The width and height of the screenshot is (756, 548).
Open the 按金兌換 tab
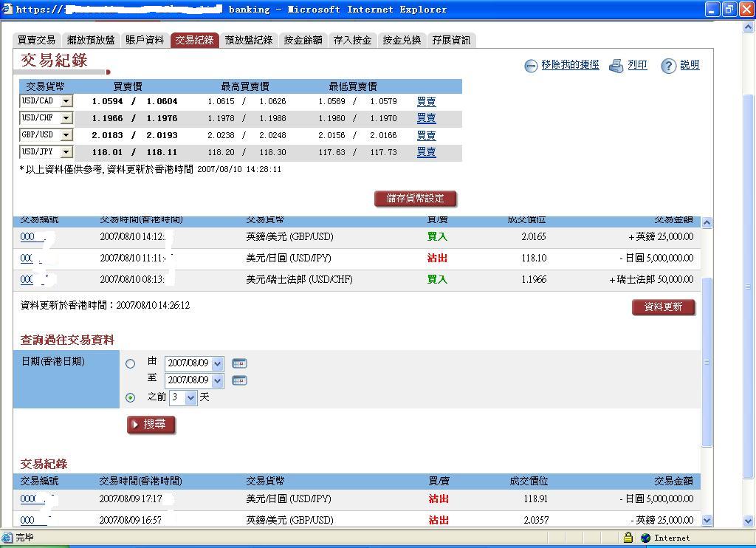[x=402, y=40]
